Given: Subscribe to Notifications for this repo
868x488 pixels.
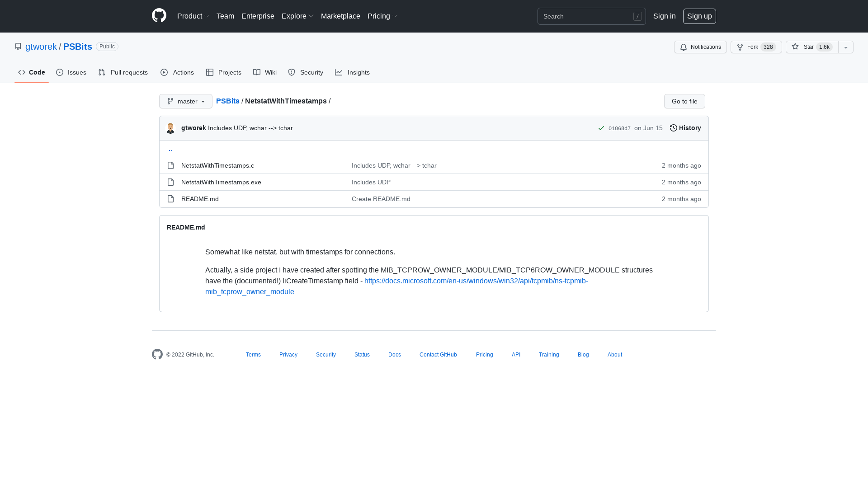Looking at the screenshot, I should (x=700, y=47).
